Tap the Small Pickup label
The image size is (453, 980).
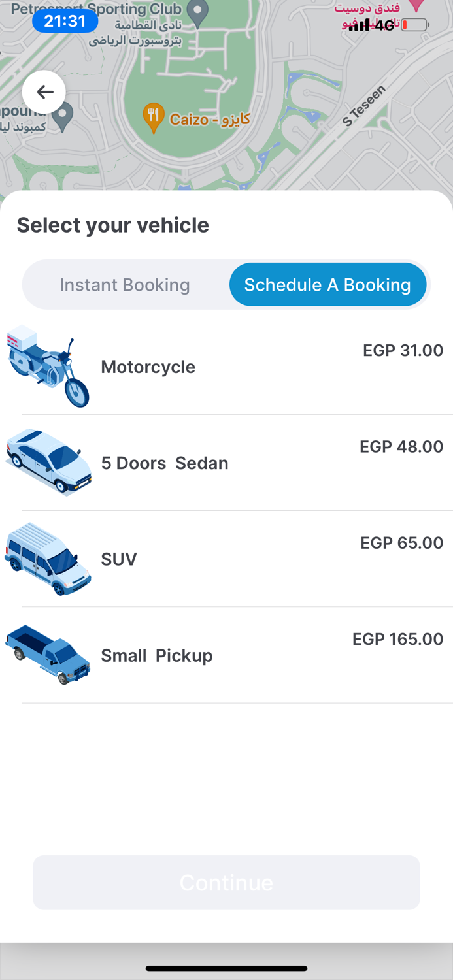point(157,655)
